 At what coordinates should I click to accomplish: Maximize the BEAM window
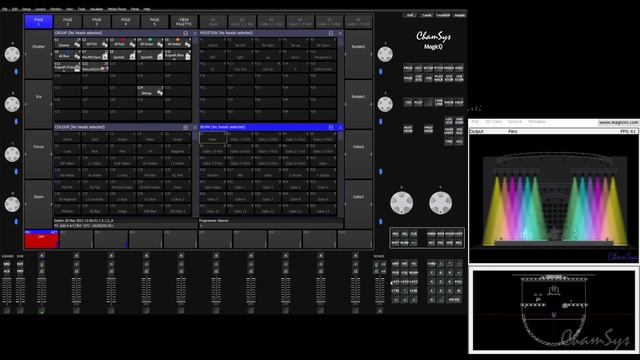click(x=331, y=127)
